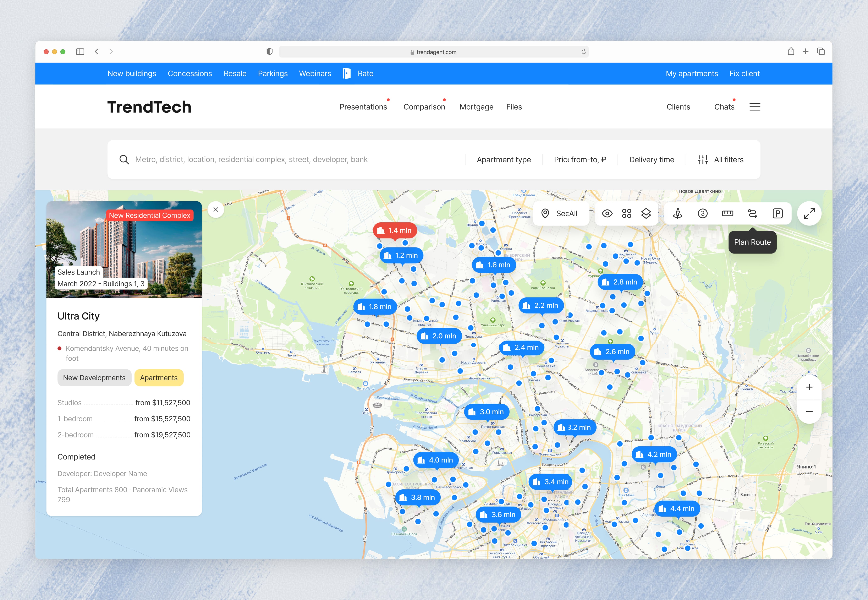Open the sliders icon for All filters
Screen dimensions: 868x600
(703, 159)
